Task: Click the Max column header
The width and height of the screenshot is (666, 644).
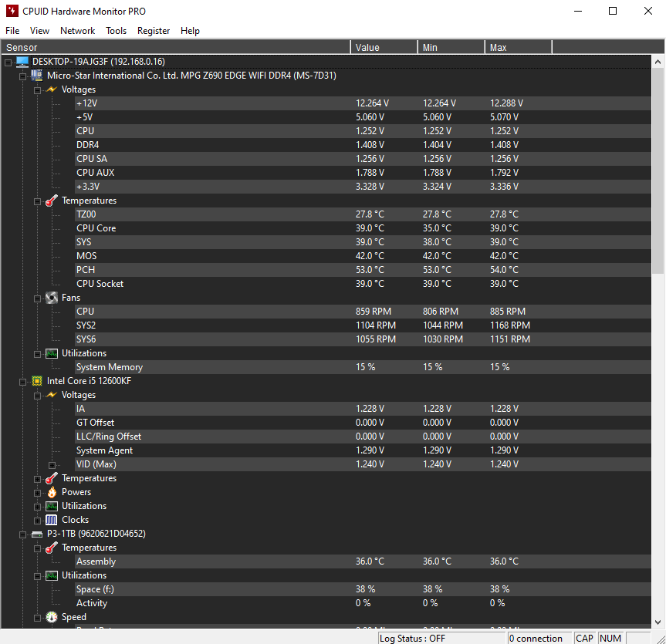Action: pyautogui.click(x=518, y=47)
